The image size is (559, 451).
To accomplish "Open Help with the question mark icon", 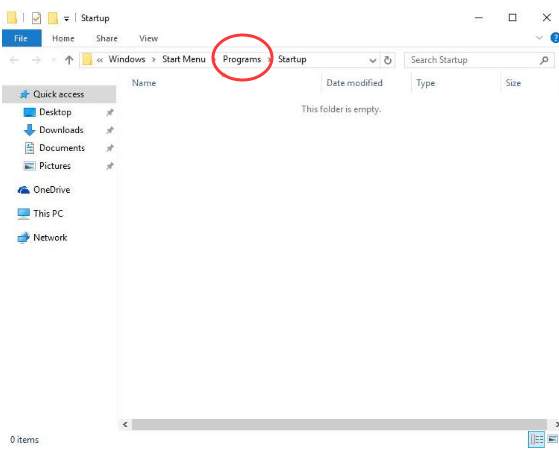I will pyautogui.click(x=555, y=38).
